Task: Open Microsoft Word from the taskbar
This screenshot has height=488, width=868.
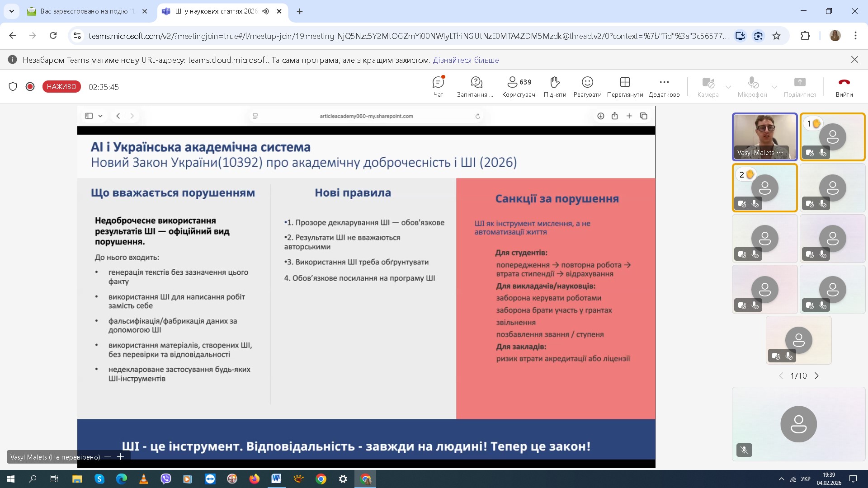Action: pos(276,479)
